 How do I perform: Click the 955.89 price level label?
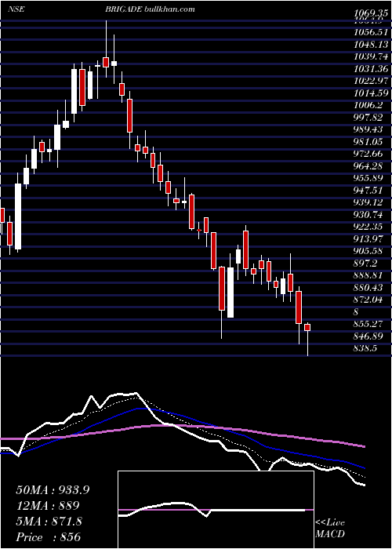368,178
